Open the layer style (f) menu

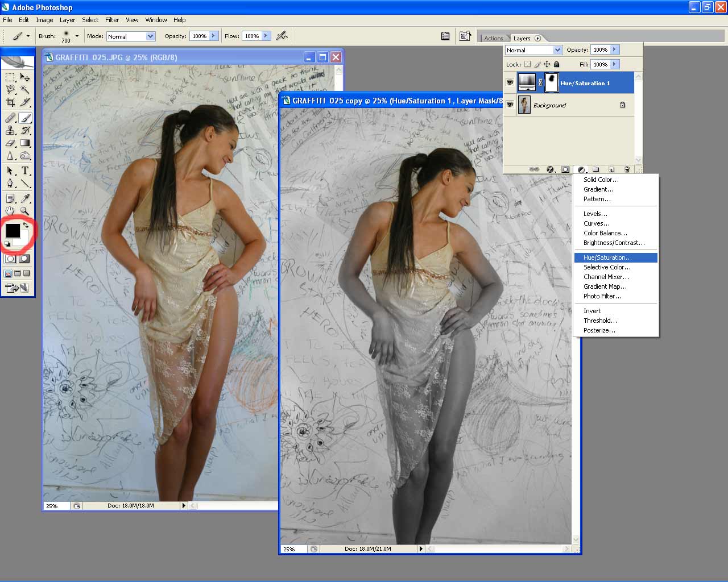click(x=550, y=169)
